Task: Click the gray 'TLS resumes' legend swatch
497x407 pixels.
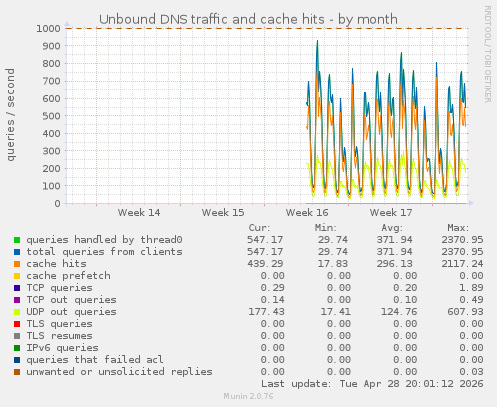Action: pyautogui.click(x=17, y=336)
